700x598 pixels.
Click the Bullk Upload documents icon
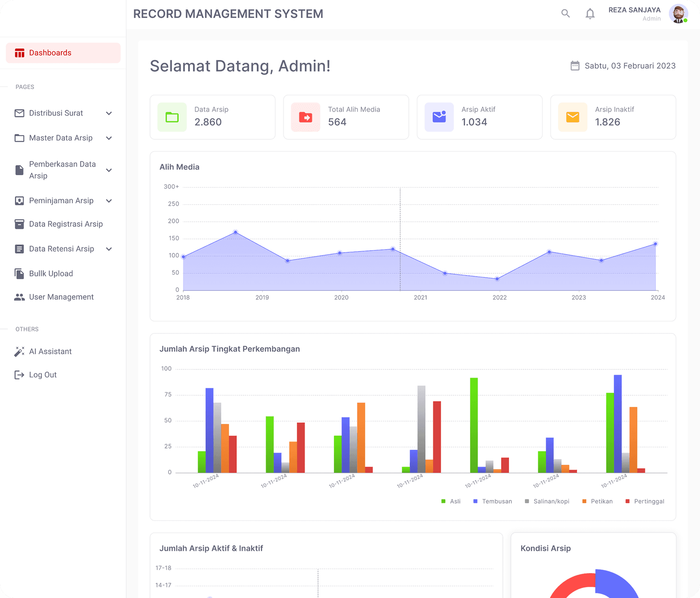[19, 274]
